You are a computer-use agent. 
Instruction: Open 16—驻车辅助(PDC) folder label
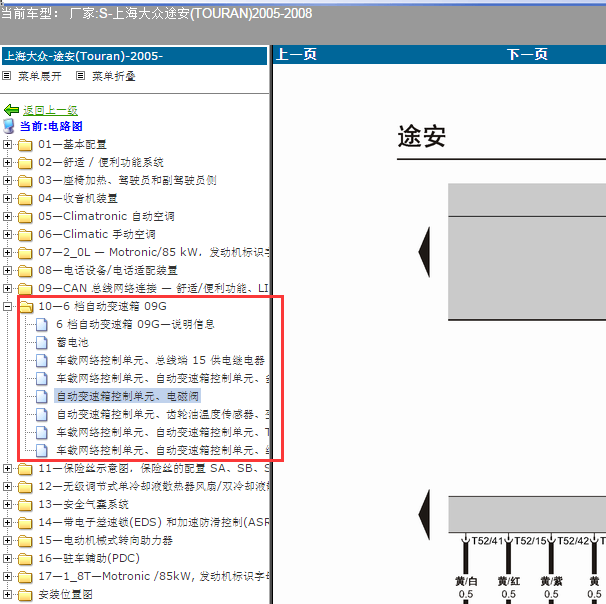pos(89,558)
